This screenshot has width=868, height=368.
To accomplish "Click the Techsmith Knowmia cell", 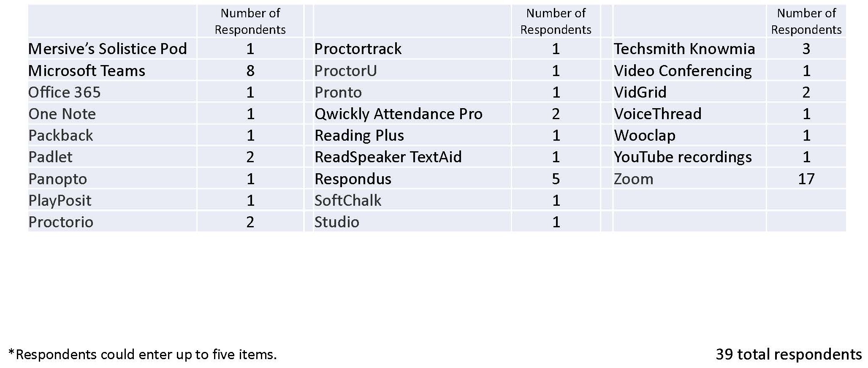I will pos(684,49).
